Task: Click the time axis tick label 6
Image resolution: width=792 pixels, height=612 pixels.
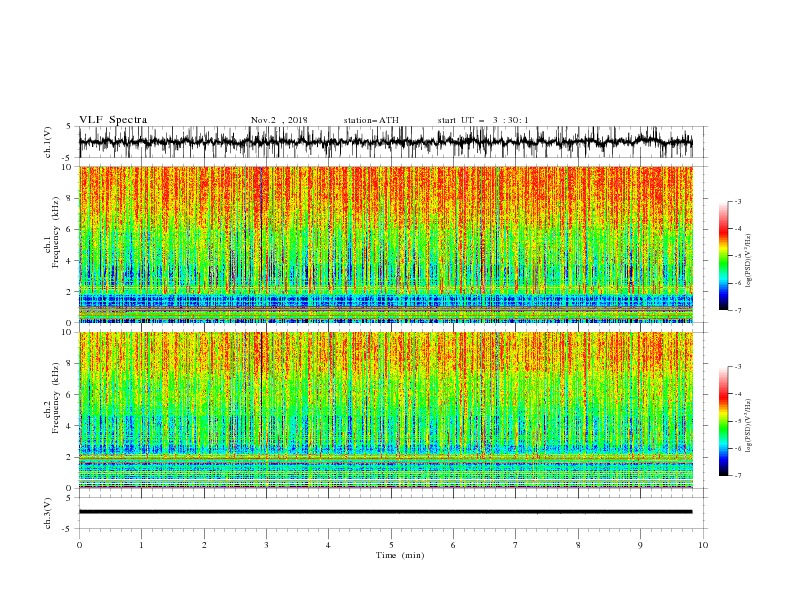Action: 454,545
